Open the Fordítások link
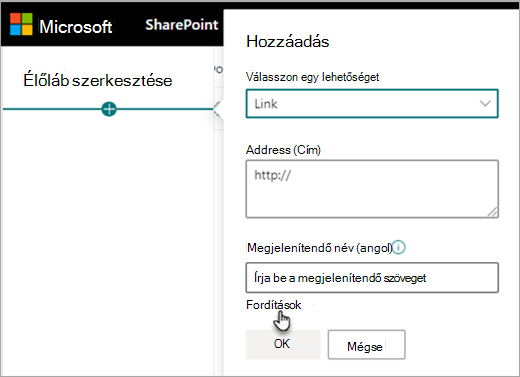 point(274,305)
